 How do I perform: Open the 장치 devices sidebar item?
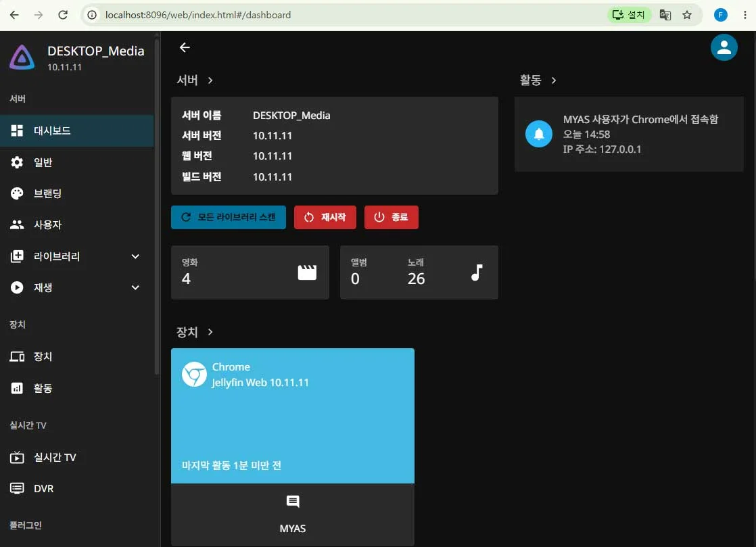click(x=77, y=356)
